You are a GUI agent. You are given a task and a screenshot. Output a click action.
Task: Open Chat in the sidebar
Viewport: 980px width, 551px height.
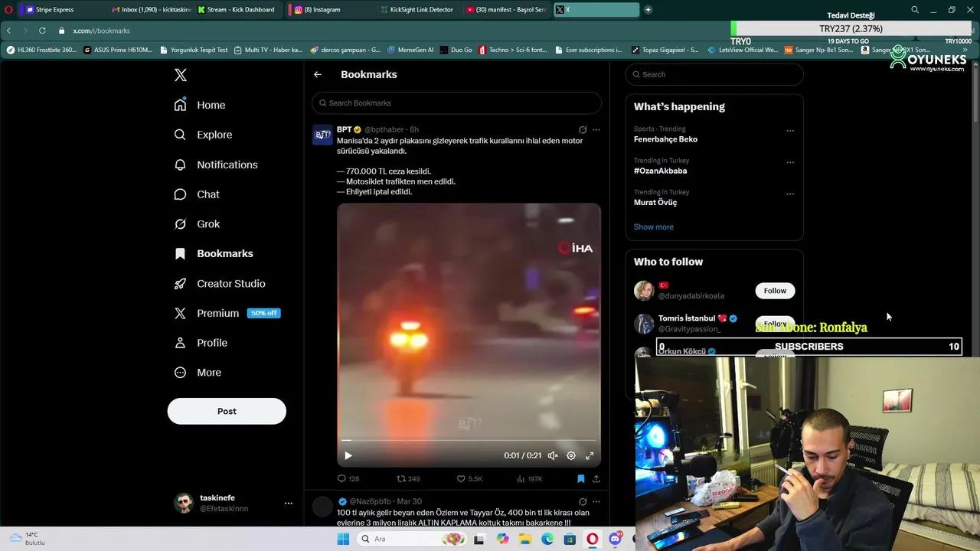pos(197,194)
